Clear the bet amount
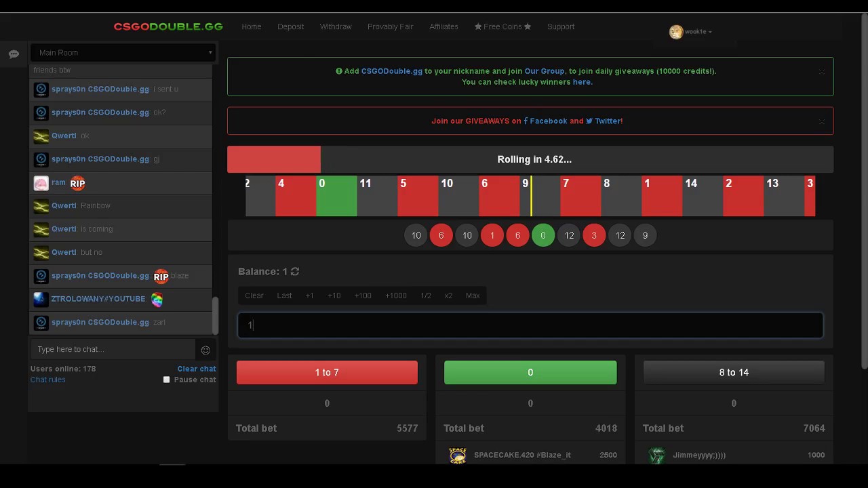The width and height of the screenshot is (868, 488). (x=254, y=296)
